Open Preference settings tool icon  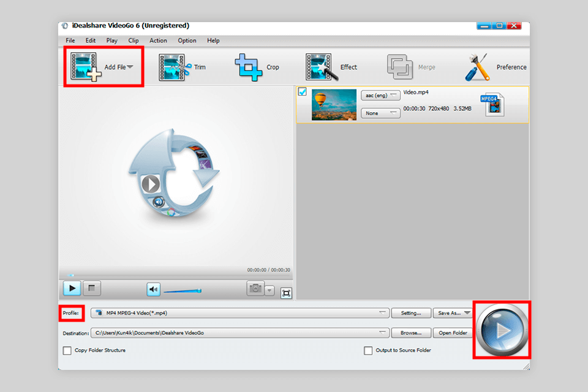pos(477,67)
